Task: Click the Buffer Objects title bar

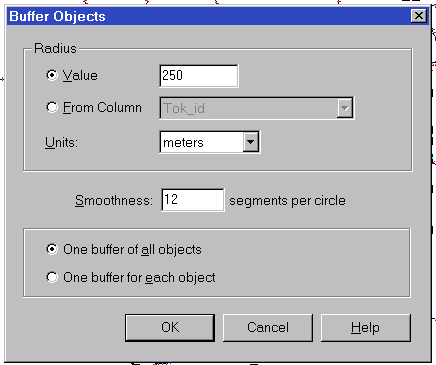Action: pos(217,16)
